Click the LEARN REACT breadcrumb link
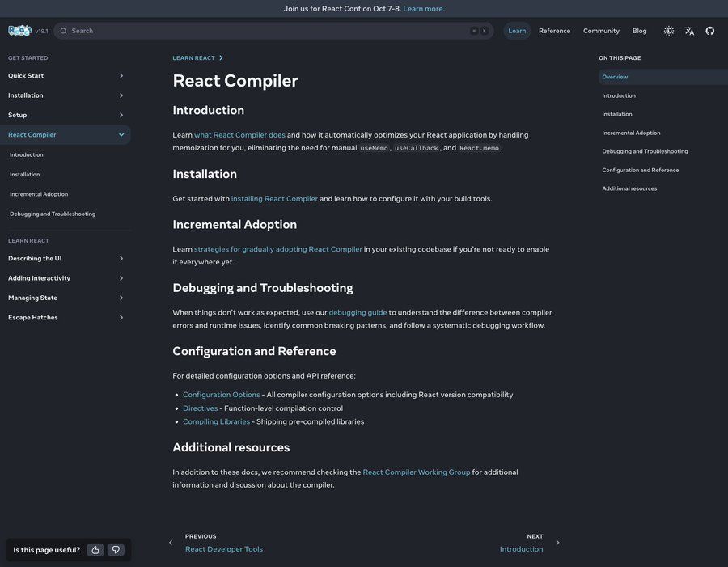The height and width of the screenshot is (567, 728). click(x=193, y=58)
